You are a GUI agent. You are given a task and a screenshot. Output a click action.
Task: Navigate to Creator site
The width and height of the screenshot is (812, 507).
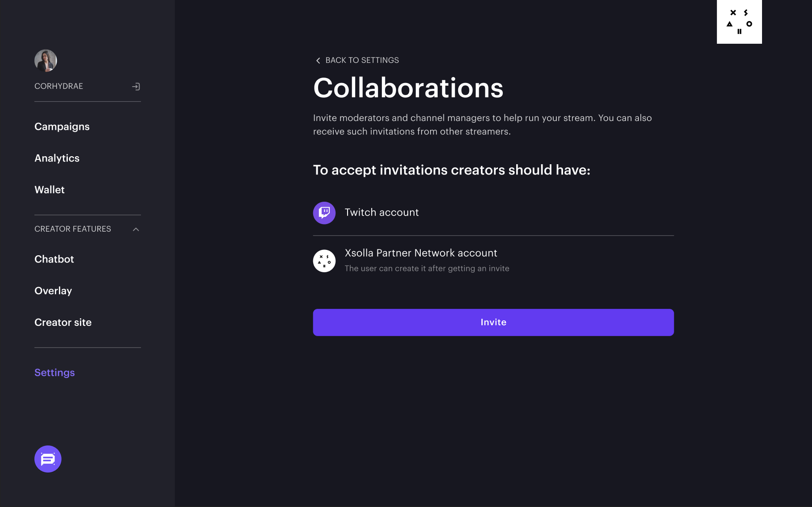click(63, 322)
